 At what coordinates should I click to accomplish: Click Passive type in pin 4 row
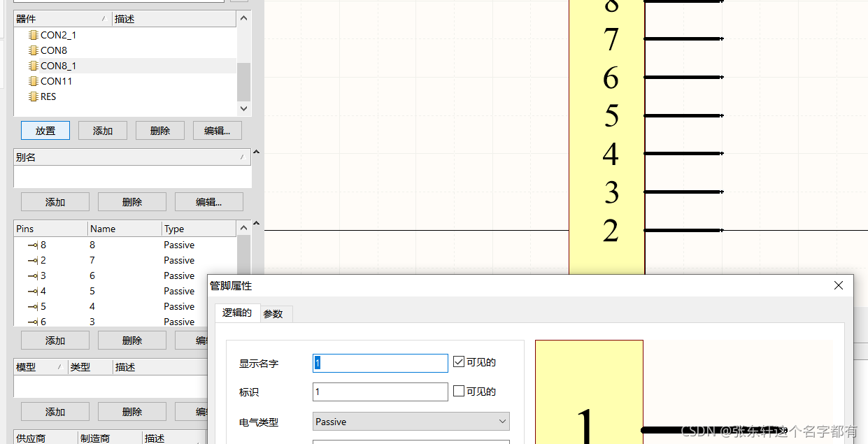click(x=179, y=291)
